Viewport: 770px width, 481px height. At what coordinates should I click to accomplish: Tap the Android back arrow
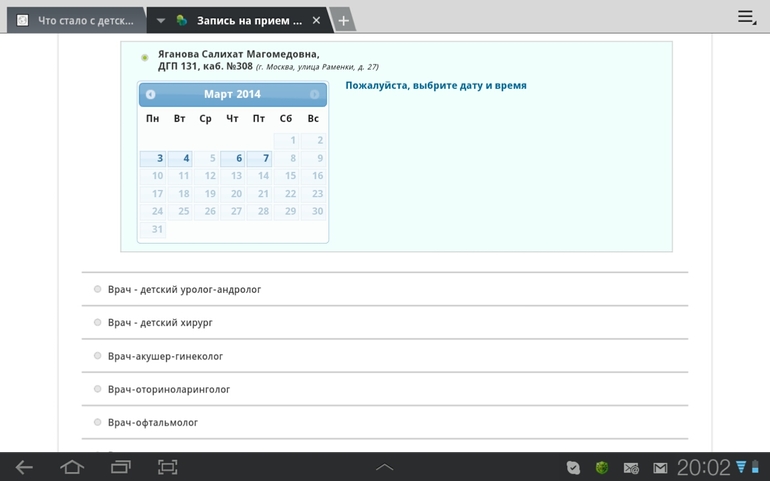(x=24, y=467)
